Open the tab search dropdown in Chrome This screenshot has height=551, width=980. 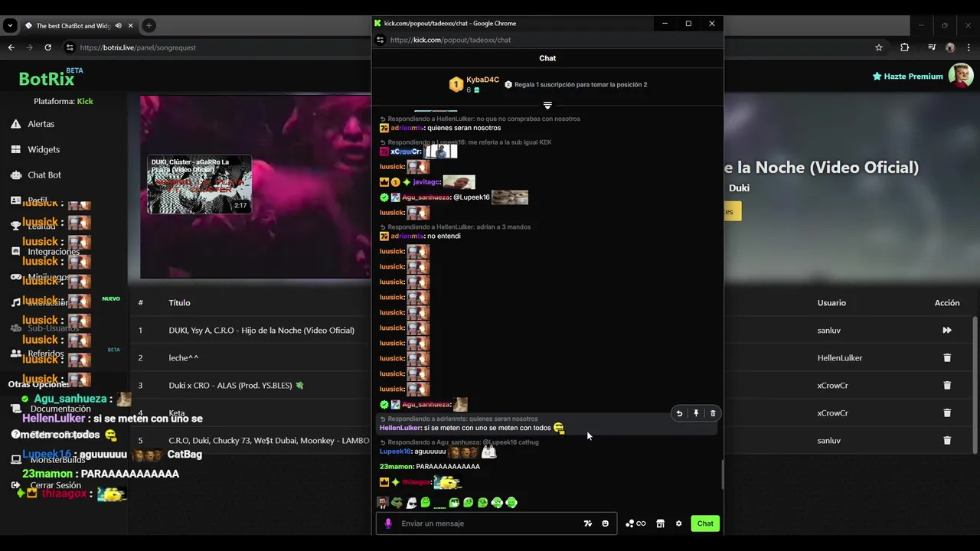[10, 25]
